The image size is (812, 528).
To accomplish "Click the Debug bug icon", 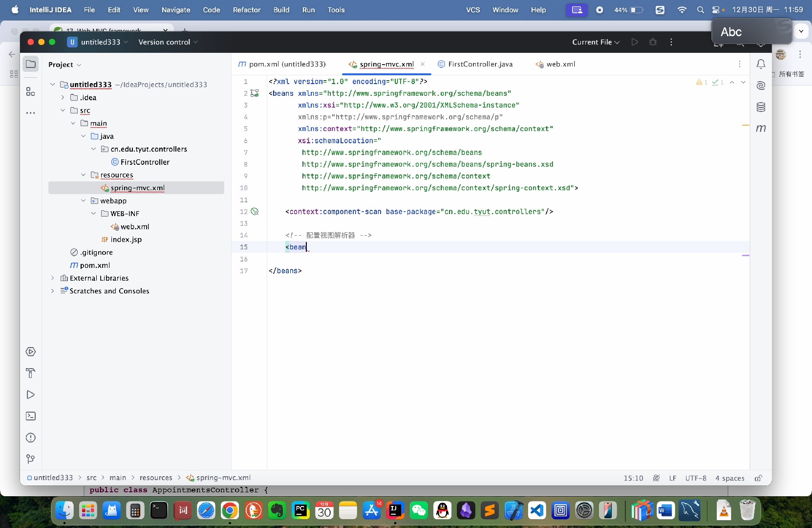I will coord(653,42).
